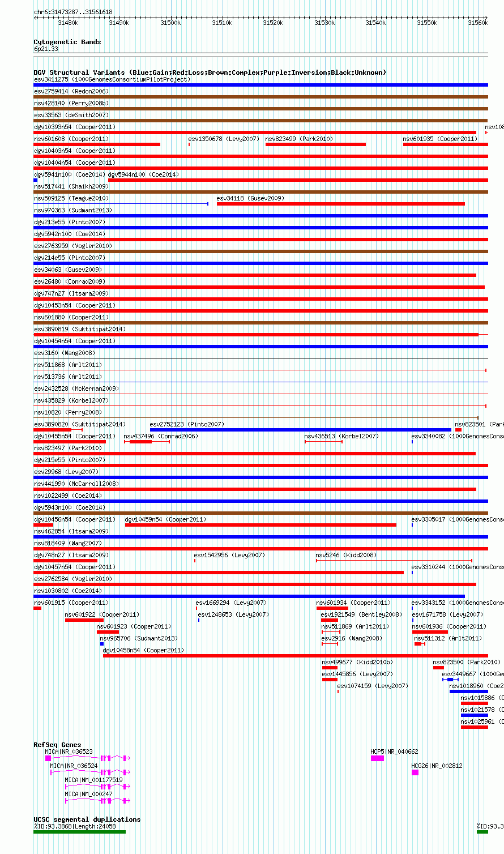Click nsv601608 (Cooper2011) label
Image resolution: width=504 pixels, height=854 pixels.
pyautogui.click(x=71, y=139)
